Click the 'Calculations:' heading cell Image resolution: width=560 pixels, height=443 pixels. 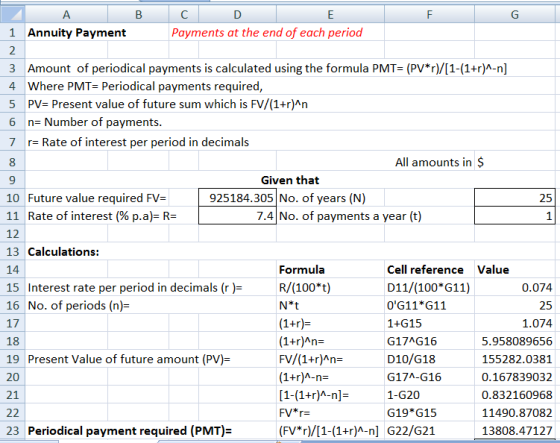[63, 252]
